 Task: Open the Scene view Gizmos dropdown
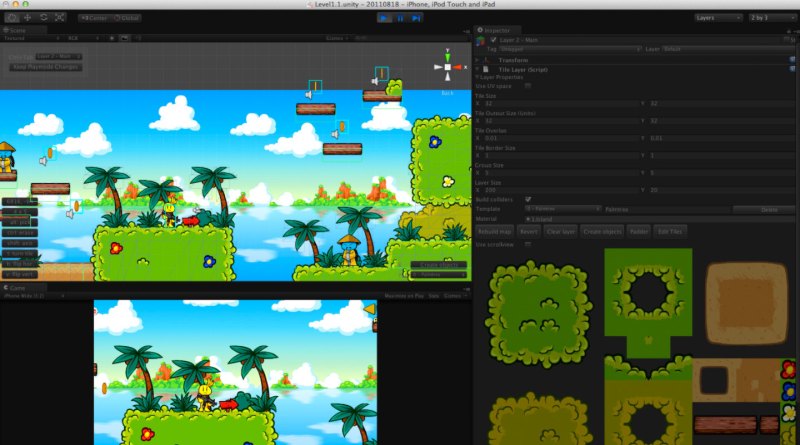pyautogui.click(x=337, y=38)
